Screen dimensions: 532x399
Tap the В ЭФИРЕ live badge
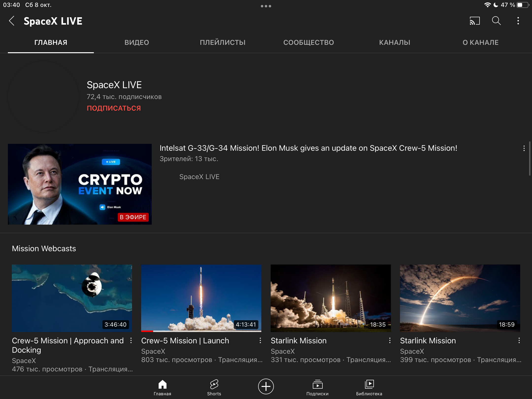(133, 217)
